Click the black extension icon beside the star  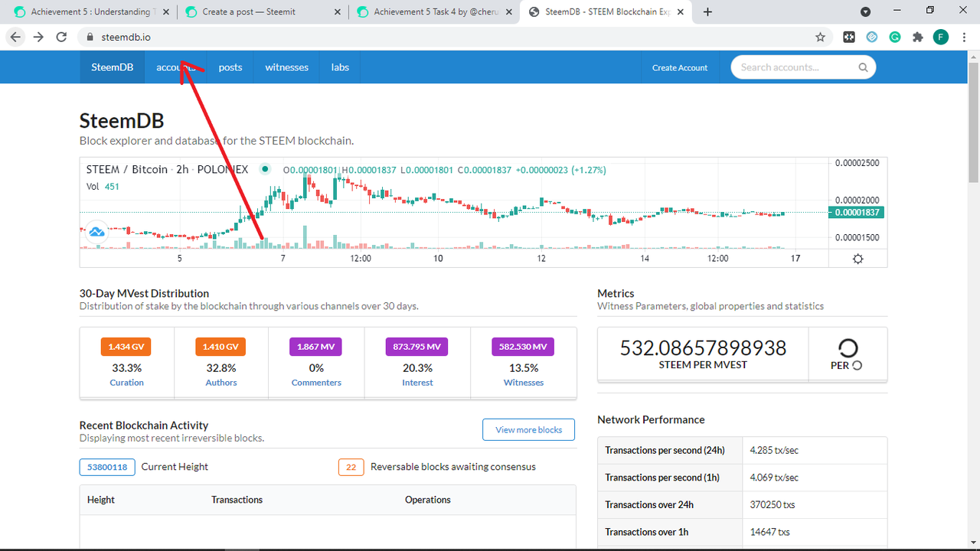click(849, 37)
